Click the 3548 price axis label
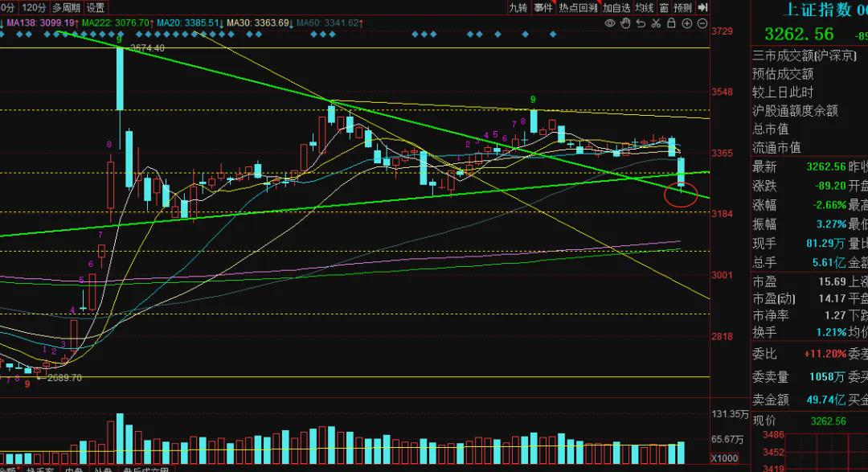 pos(722,92)
